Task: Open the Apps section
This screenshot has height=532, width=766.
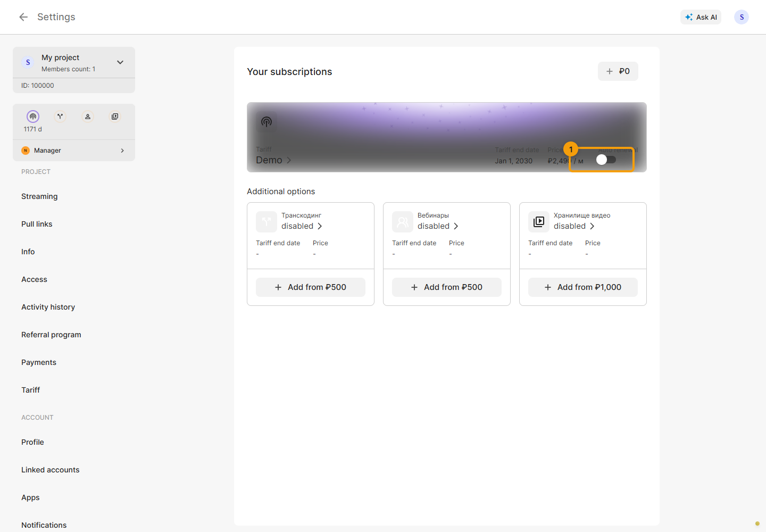Action: pos(30,497)
